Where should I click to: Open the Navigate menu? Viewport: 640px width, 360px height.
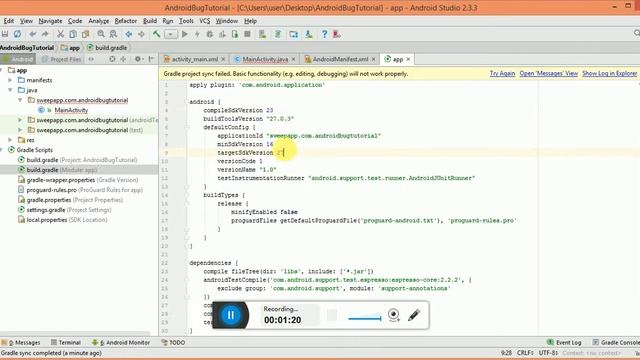pyautogui.click(x=50, y=21)
